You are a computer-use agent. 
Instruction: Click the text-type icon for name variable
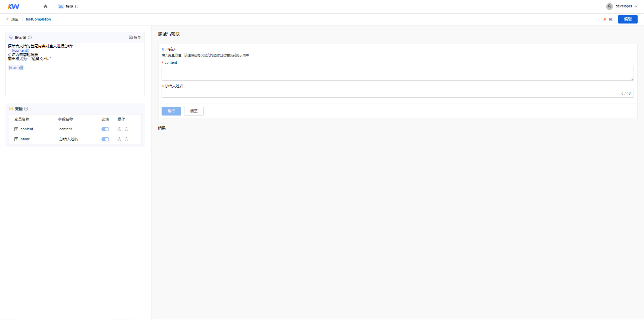(x=16, y=139)
